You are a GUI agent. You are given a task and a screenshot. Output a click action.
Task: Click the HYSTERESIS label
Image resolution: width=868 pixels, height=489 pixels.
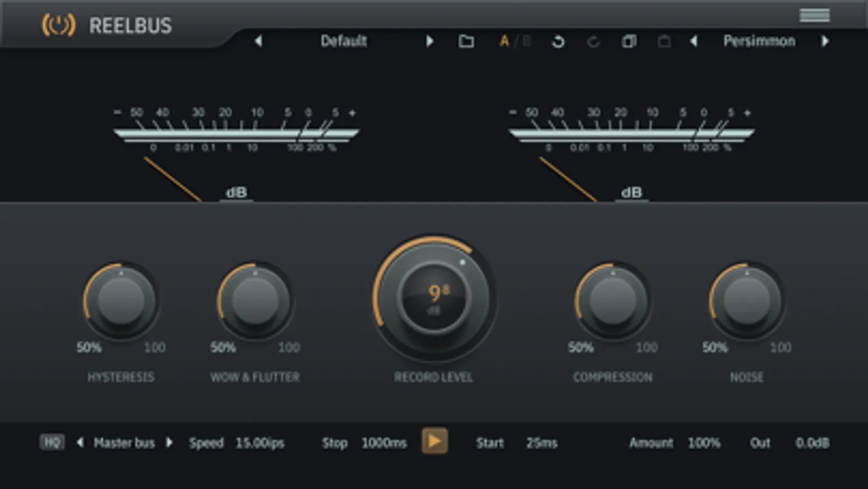point(121,377)
